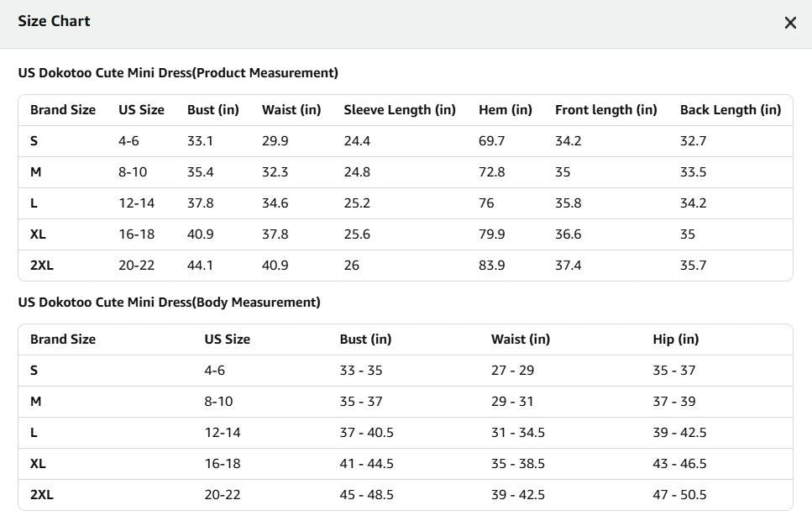Click the Product Measurement table heading
812x516 pixels.
pyautogui.click(x=178, y=73)
